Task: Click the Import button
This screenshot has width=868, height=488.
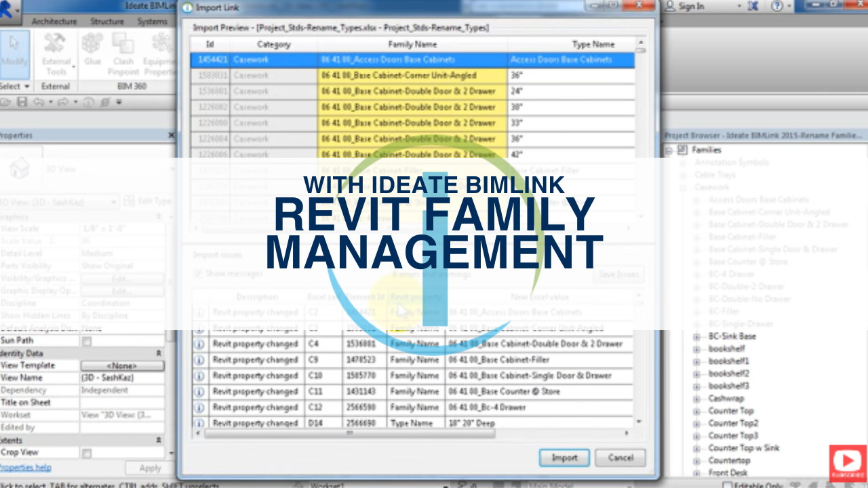Action: 564,457
